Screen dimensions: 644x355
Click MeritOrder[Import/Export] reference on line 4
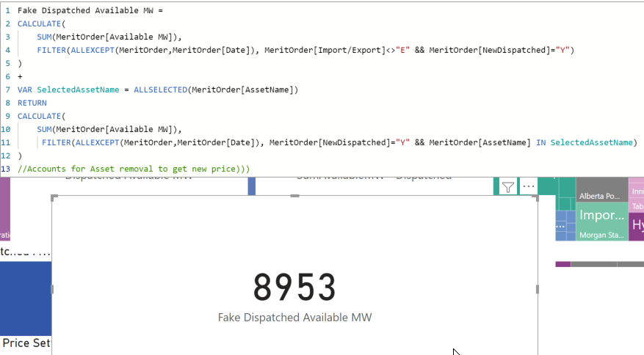(325, 50)
